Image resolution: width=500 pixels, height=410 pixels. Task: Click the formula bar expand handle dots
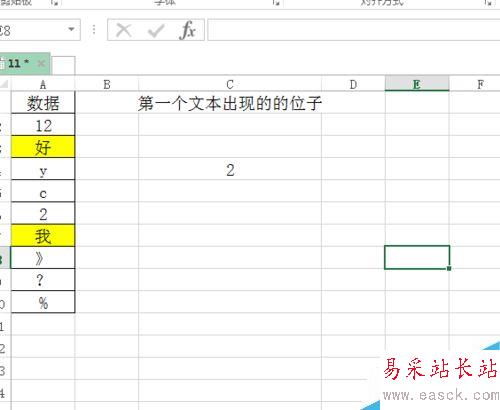[94, 30]
